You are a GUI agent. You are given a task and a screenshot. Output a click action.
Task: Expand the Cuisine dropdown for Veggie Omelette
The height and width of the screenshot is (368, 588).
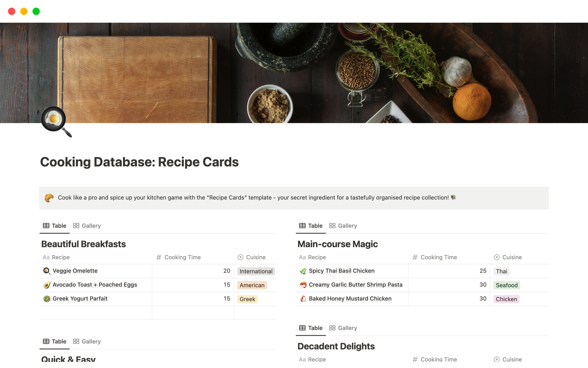point(256,271)
